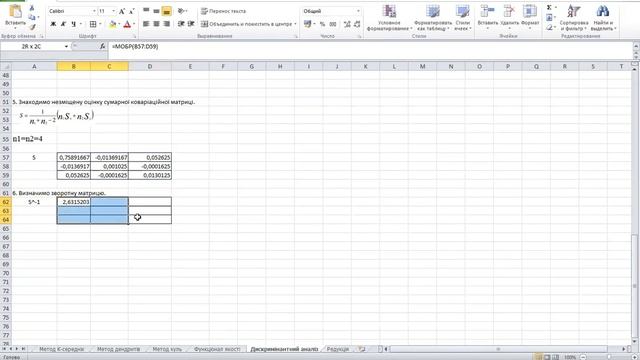
Task: Click the Cut scissors icon
Action: [x=32, y=8]
